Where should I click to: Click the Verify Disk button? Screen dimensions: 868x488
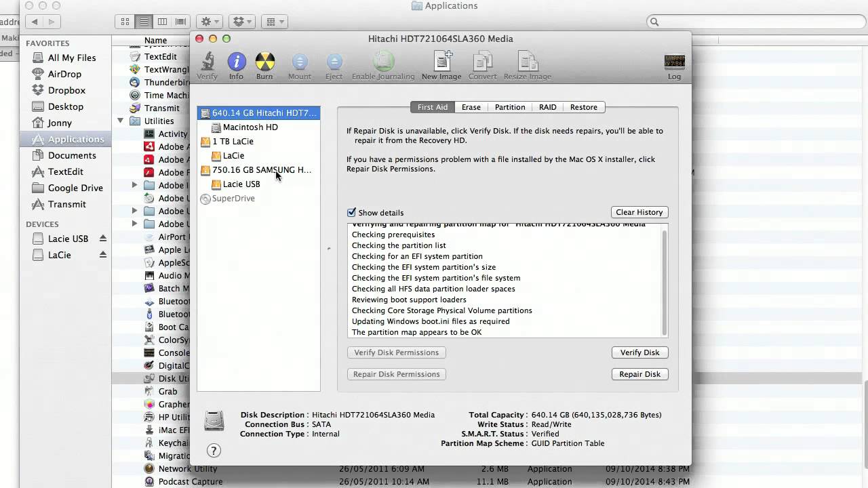(x=639, y=352)
